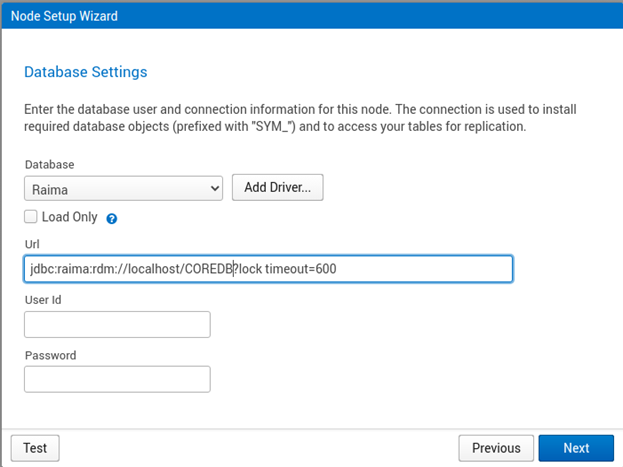
Task: Go back with the Previous button
Action: pos(496,448)
